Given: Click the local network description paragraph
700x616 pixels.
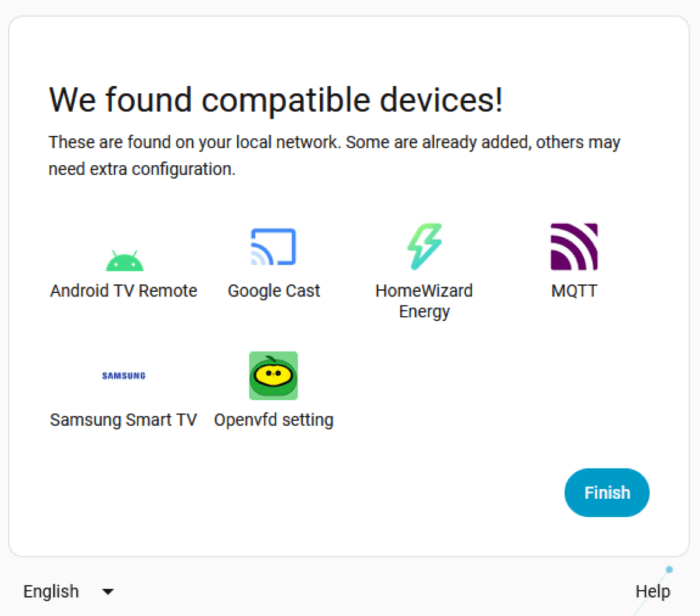Looking at the screenshot, I should 334,155.
